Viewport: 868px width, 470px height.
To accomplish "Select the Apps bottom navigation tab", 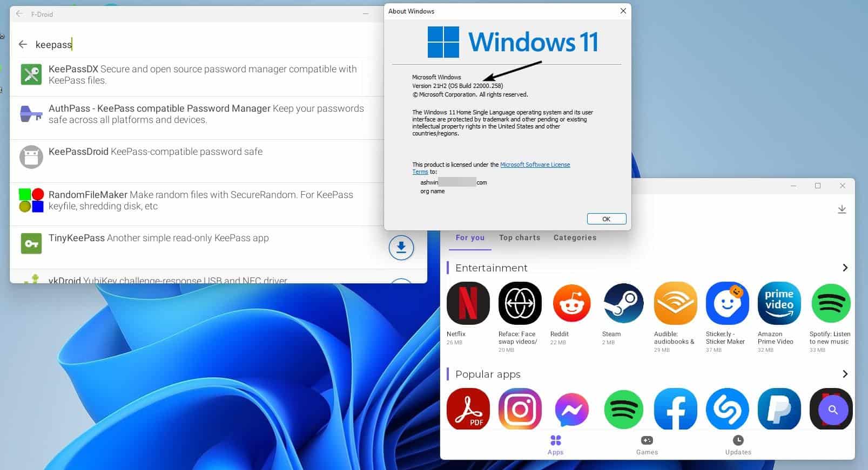I will tap(555, 445).
